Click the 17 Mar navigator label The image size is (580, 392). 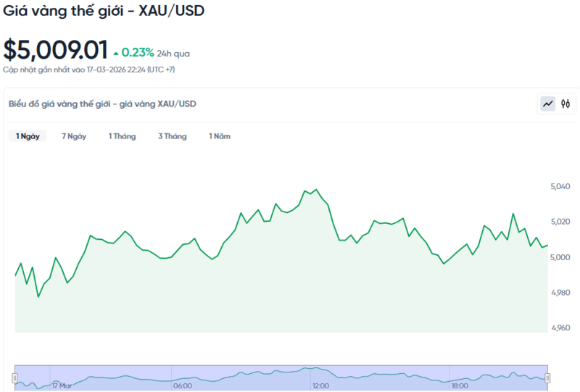62,386
